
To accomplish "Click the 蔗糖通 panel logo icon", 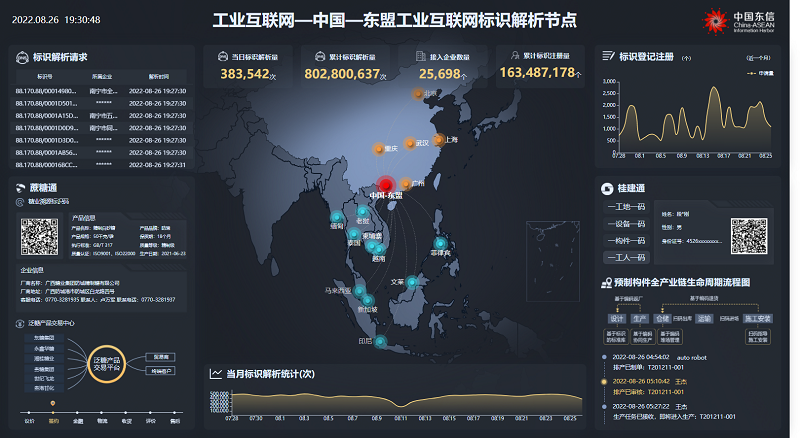I will (x=21, y=188).
